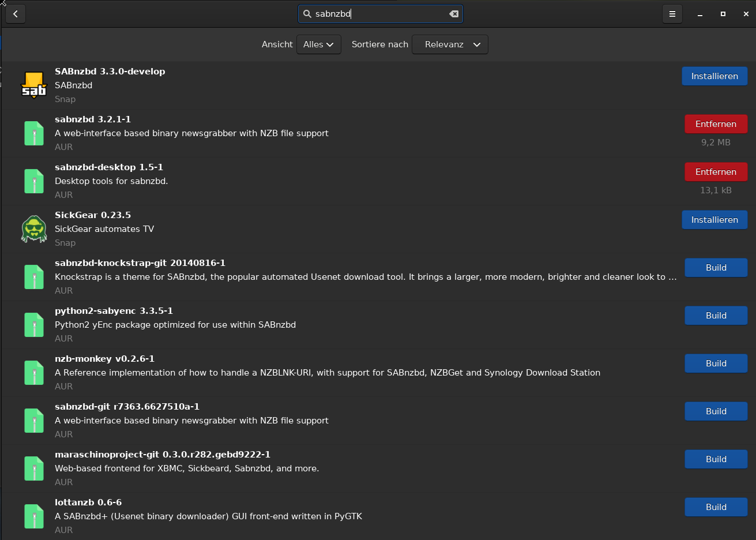756x540 pixels.
Task: Build the maraschinoproject-git package
Action: point(716,459)
